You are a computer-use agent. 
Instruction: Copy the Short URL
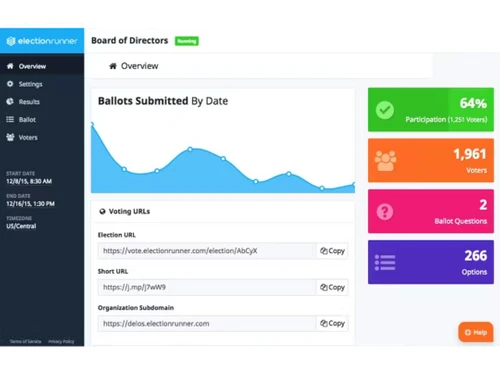[332, 287]
